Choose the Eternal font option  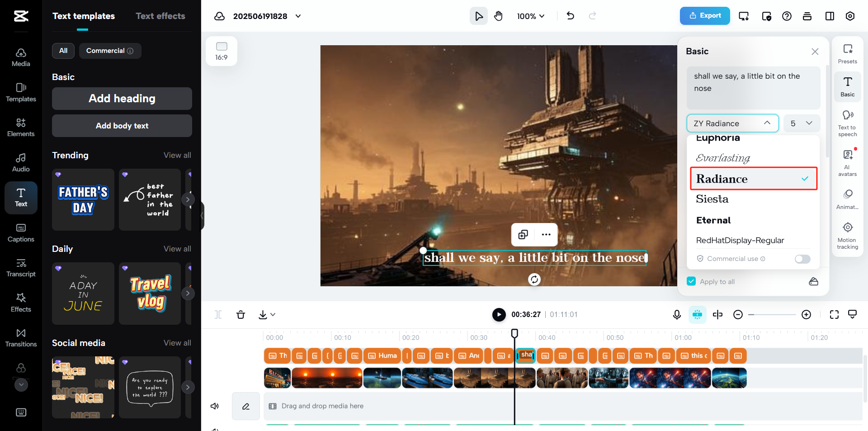(x=754, y=220)
